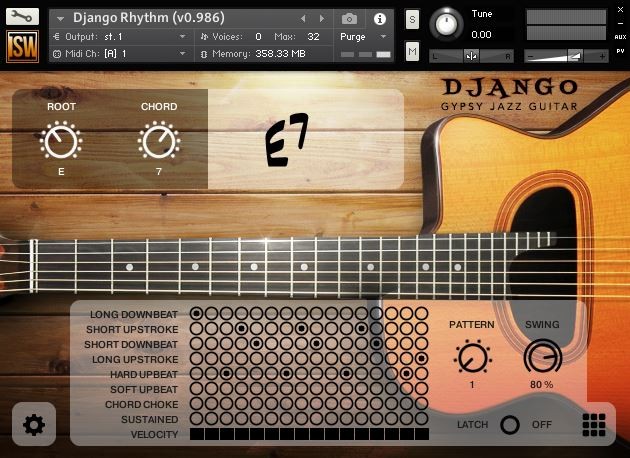Open the settings gear panel
Screen dimensions: 630x458
point(34,424)
